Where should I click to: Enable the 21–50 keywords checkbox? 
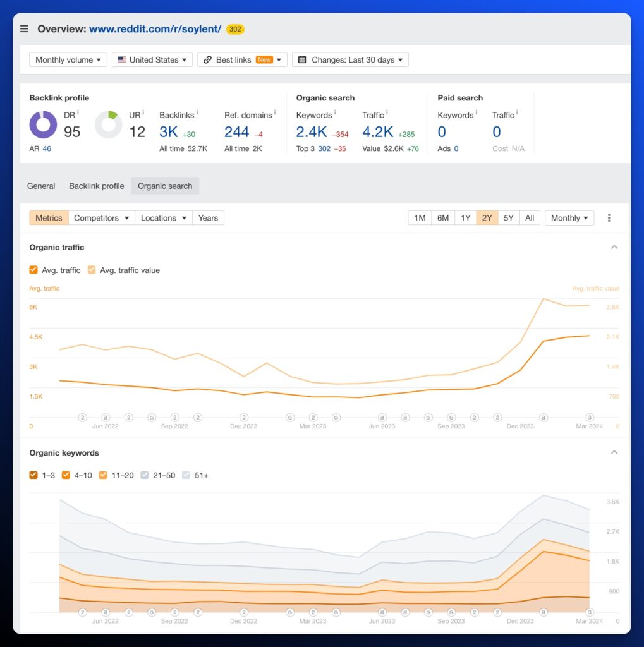145,475
